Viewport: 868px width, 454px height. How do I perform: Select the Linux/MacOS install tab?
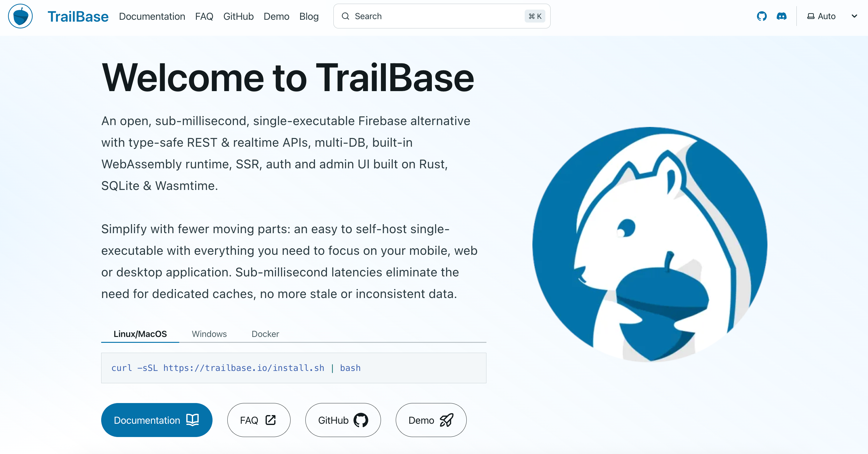[140, 334]
